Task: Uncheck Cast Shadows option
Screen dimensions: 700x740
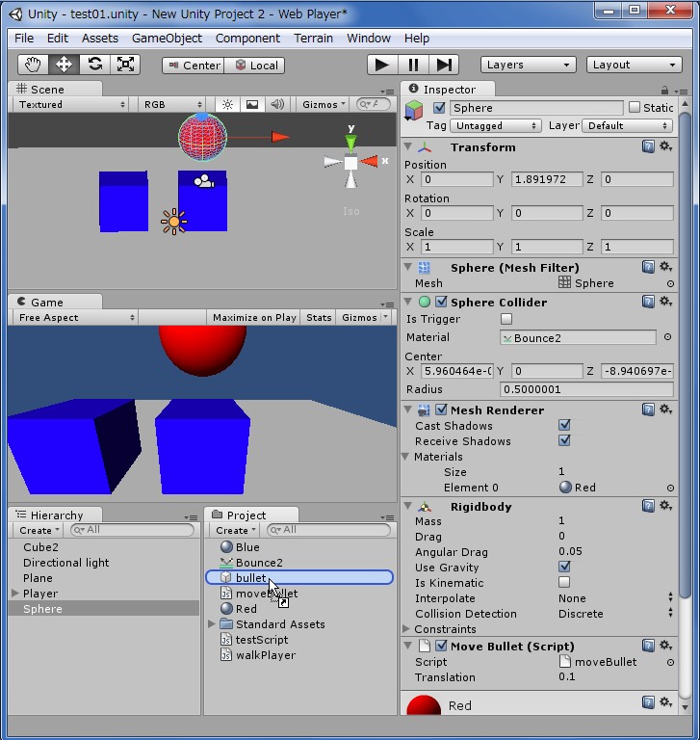Action: click(x=564, y=426)
